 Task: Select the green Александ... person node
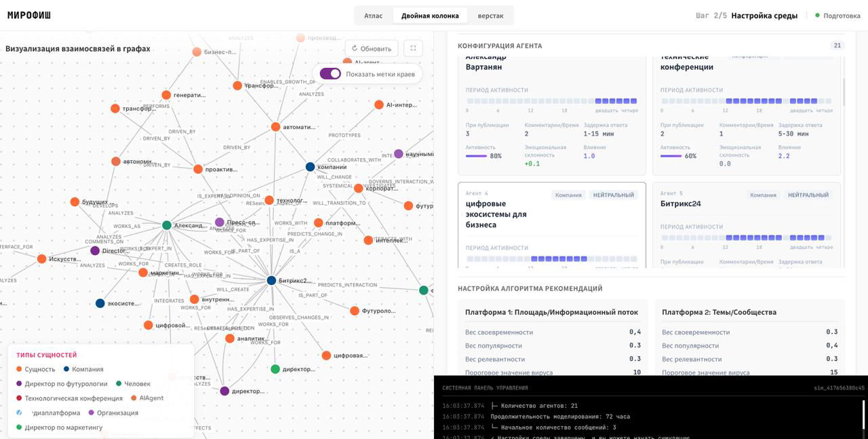point(167,225)
